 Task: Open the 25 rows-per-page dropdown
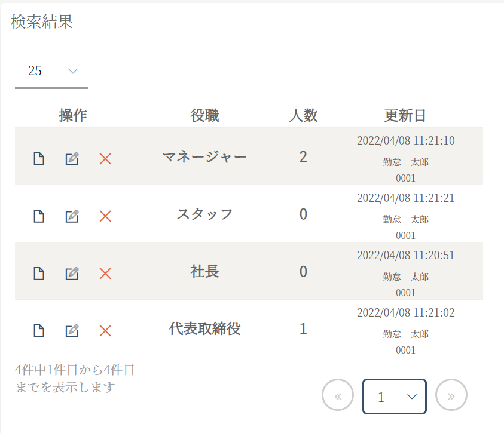[51, 71]
